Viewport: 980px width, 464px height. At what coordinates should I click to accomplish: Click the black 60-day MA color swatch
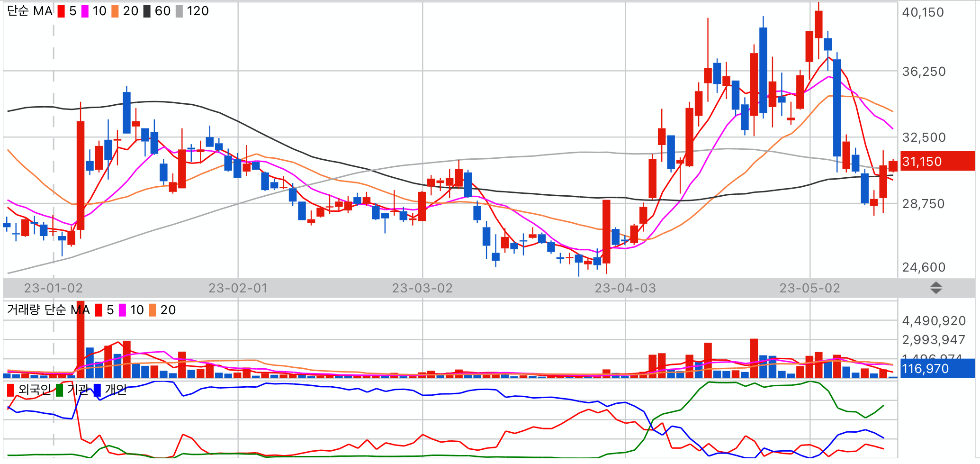pos(147,11)
